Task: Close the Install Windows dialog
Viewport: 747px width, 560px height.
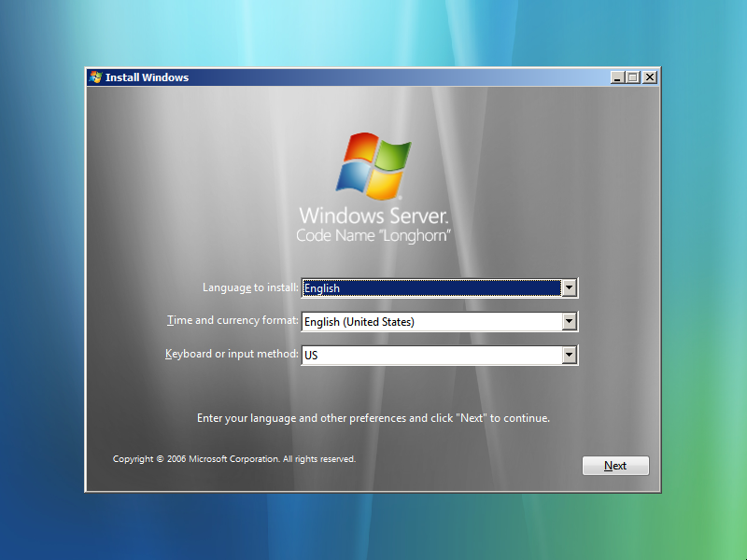Action: (x=650, y=77)
